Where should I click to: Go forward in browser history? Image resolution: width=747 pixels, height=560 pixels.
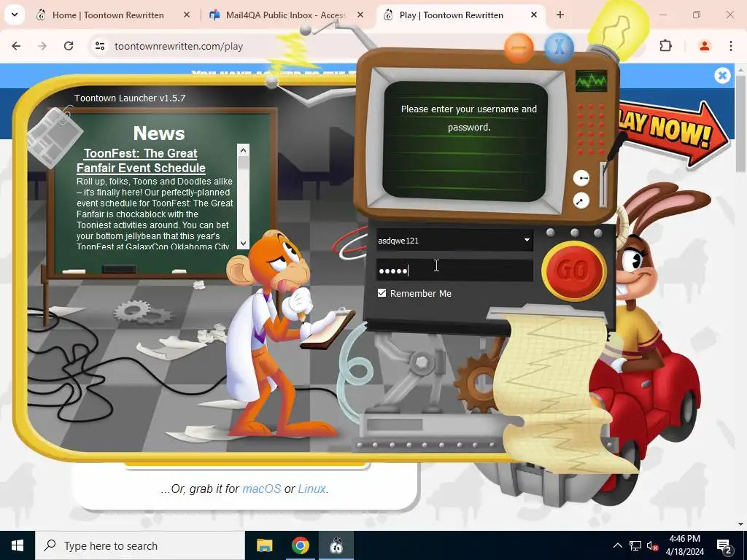click(42, 46)
